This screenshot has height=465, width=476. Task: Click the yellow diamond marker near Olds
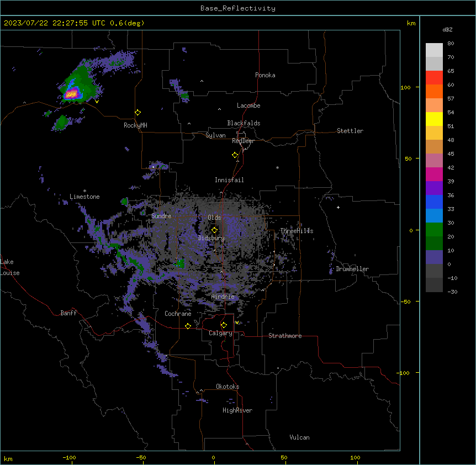coord(214,230)
